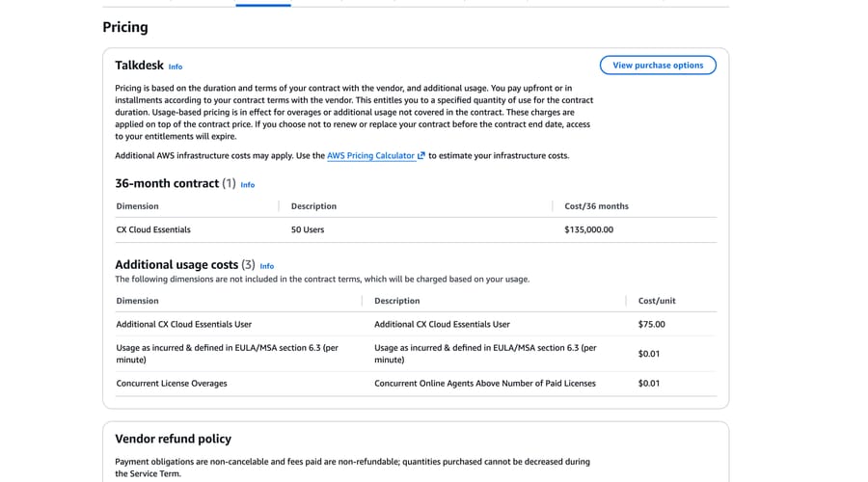The height and width of the screenshot is (482, 868).
Task: Select the $75.00 cost cell
Action: (x=652, y=324)
